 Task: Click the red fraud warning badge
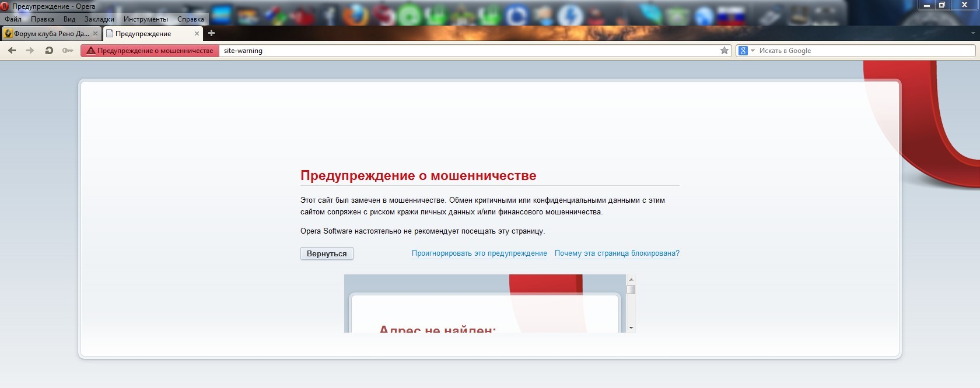click(150, 51)
